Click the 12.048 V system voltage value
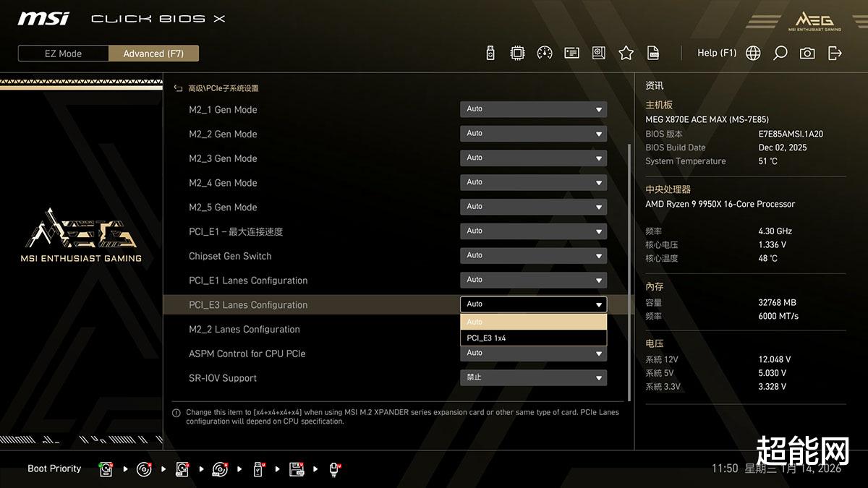This screenshot has height=488, width=868. click(775, 359)
